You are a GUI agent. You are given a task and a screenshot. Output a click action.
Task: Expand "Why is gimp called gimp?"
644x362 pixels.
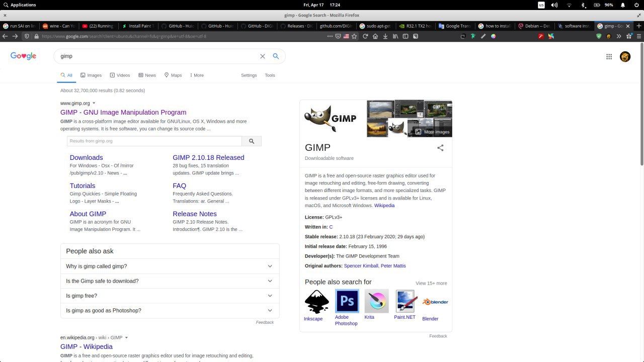pyautogui.click(x=170, y=266)
